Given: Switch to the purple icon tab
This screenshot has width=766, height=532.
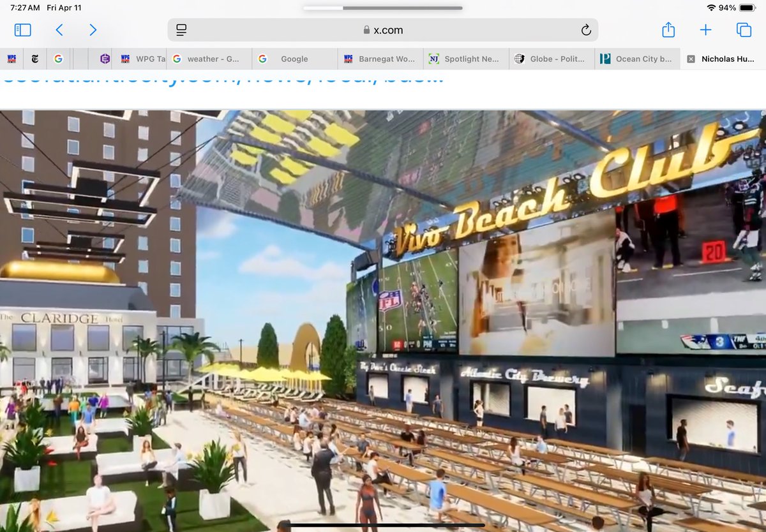Looking at the screenshot, I should coord(105,59).
